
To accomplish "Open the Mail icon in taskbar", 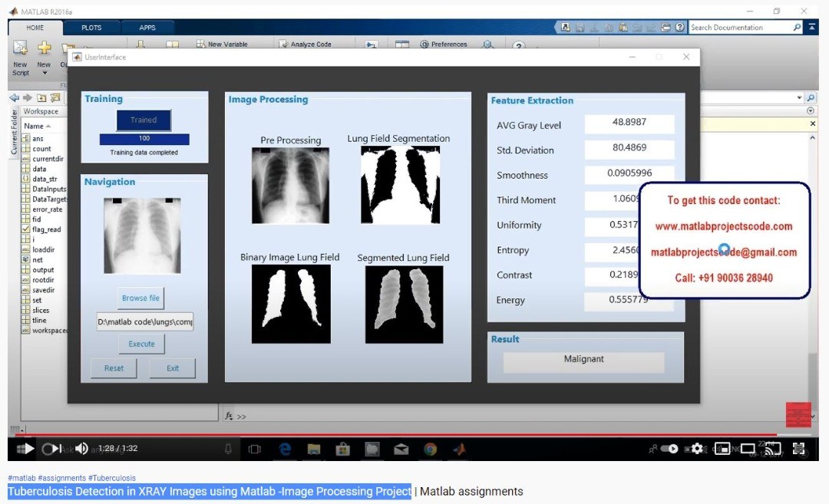I will [401, 449].
